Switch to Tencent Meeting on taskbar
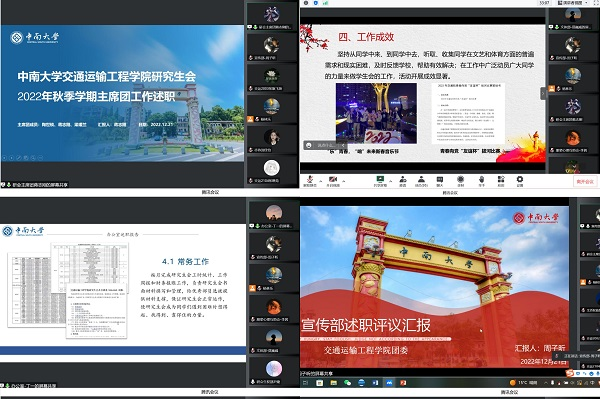This screenshot has height=399, width=600. [x=390, y=383]
